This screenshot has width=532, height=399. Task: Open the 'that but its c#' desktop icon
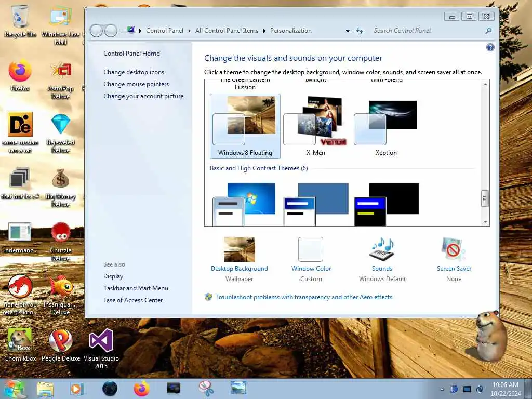coord(20,183)
